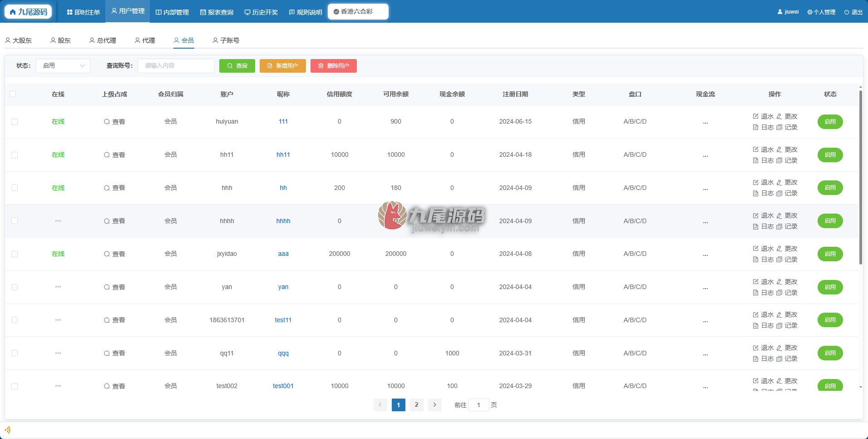This screenshot has height=439, width=868.
Task: Open 记录 for 1863613701 row
Action: coord(787,325)
